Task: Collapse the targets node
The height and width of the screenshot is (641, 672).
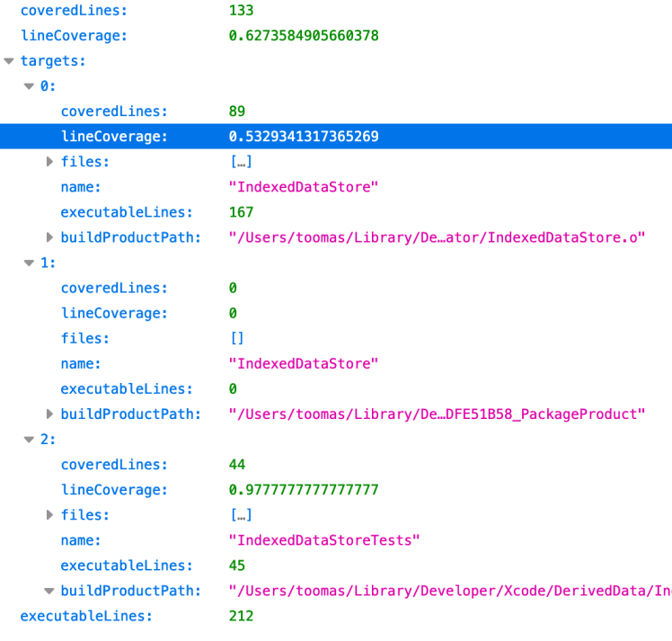Action: [9, 61]
